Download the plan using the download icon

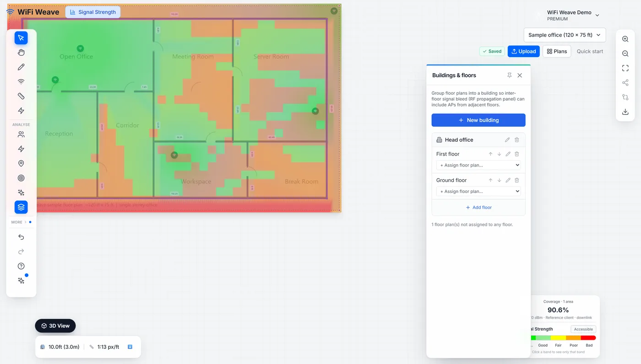pos(625,112)
